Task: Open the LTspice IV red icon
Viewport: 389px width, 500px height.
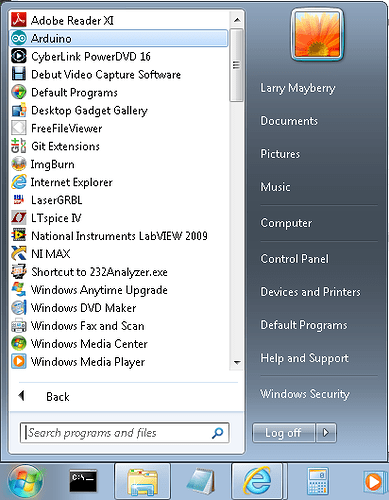Action: pyautogui.click(x=19, y=218)
